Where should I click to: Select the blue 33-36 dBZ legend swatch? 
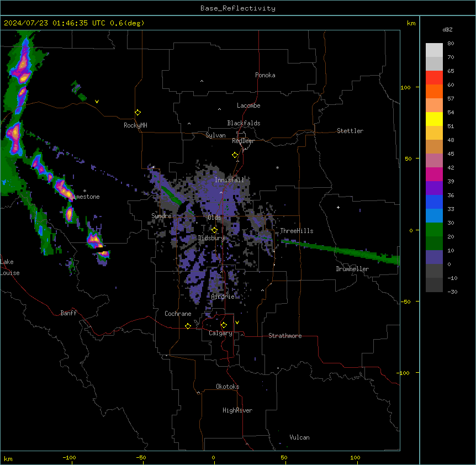434,202
